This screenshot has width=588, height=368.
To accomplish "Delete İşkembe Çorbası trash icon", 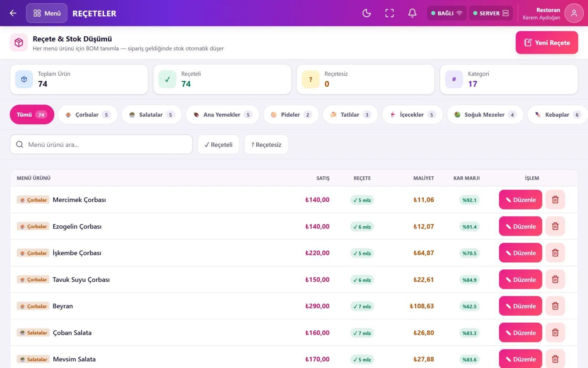I will click(x=555, y=253).
